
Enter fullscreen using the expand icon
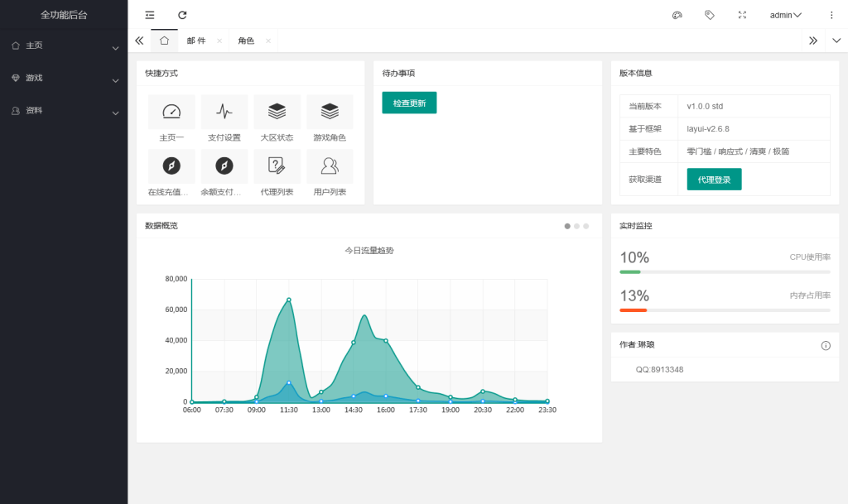[742, 14]
